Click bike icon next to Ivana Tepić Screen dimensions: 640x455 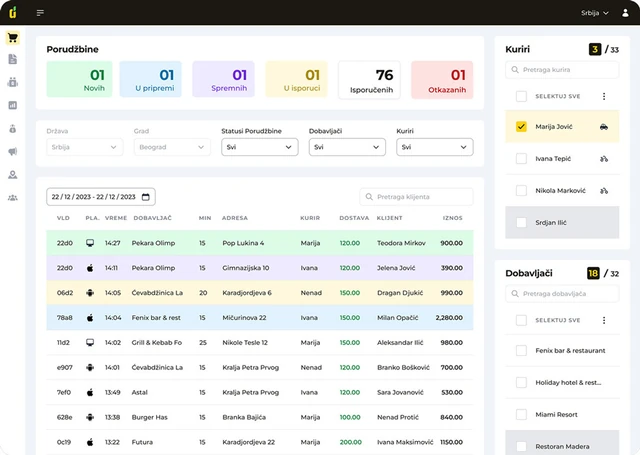(x=604, y=159)
